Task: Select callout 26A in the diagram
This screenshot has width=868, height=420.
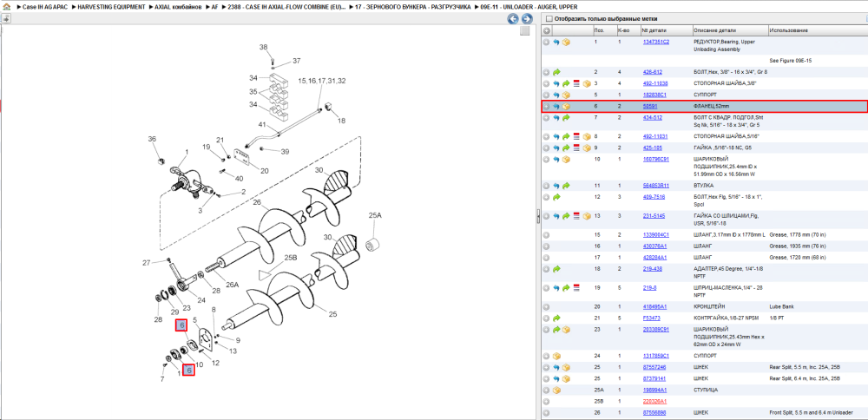Action: click(233, 285)
